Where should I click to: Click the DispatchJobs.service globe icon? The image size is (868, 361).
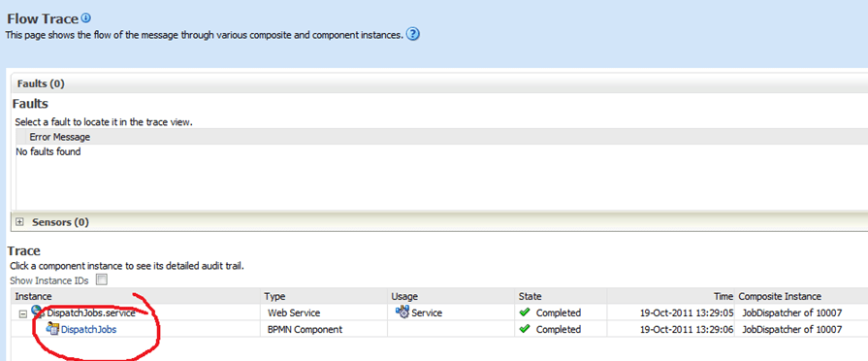point(38,312)
